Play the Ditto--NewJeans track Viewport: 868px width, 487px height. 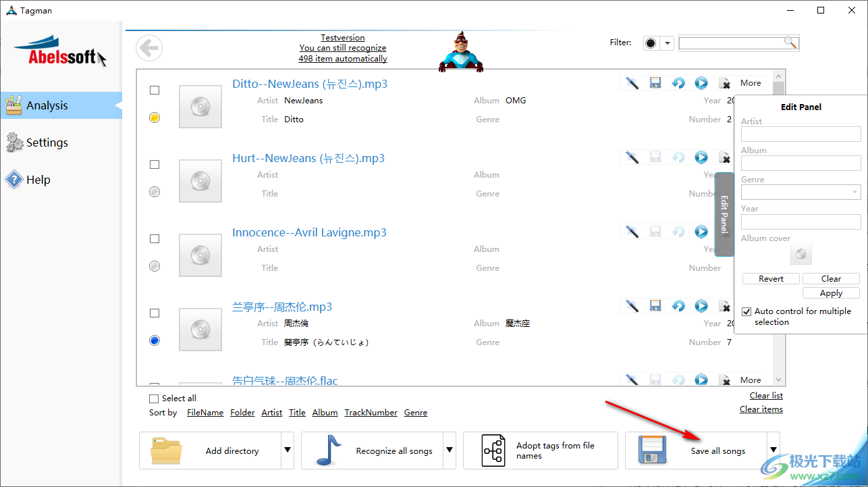point(701,83)
